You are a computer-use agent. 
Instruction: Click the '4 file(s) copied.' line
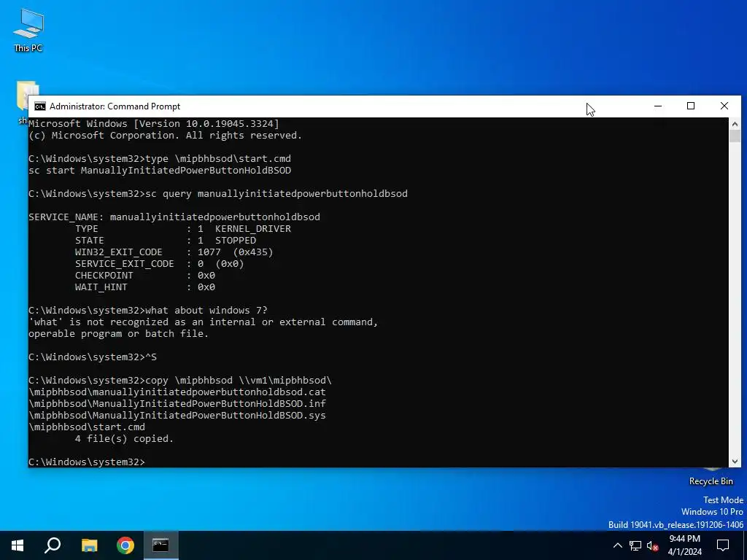point(124,438)
